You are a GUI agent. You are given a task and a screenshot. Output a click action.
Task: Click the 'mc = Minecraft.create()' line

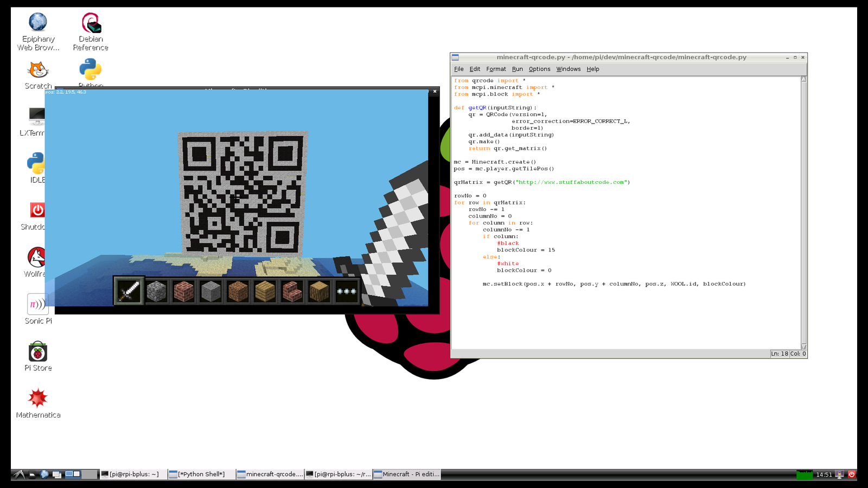(x=495, y=162)
